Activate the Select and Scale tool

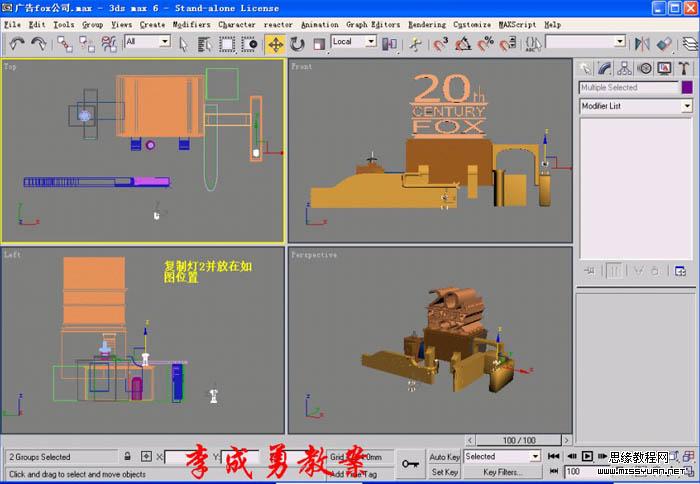pyautogui.click(x=319, y=44)
